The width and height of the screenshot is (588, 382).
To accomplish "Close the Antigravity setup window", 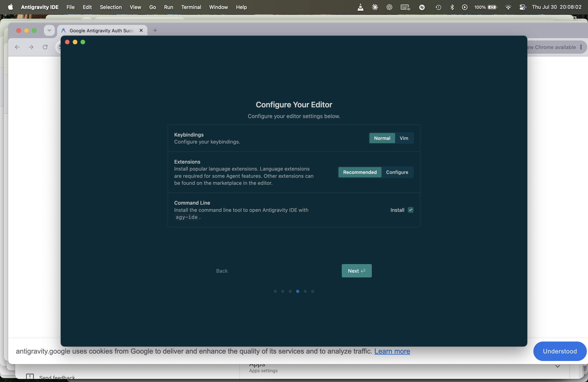I will coord(67,42).
